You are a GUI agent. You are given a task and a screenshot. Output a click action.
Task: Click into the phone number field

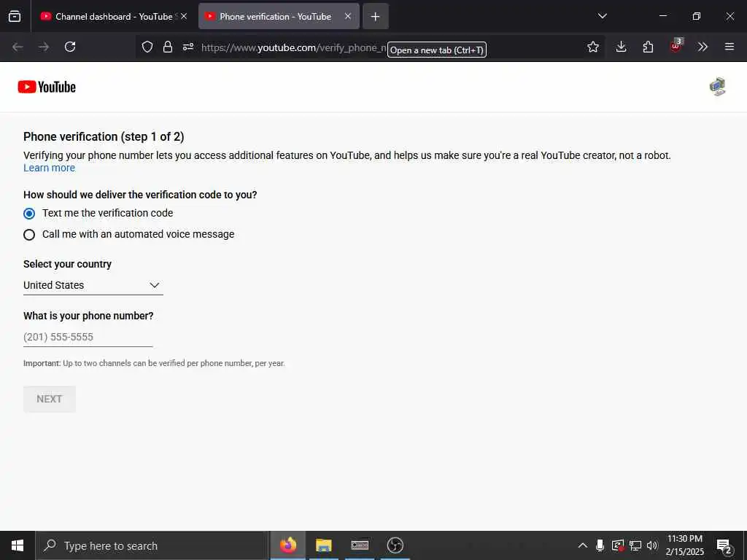pos(88,337)
